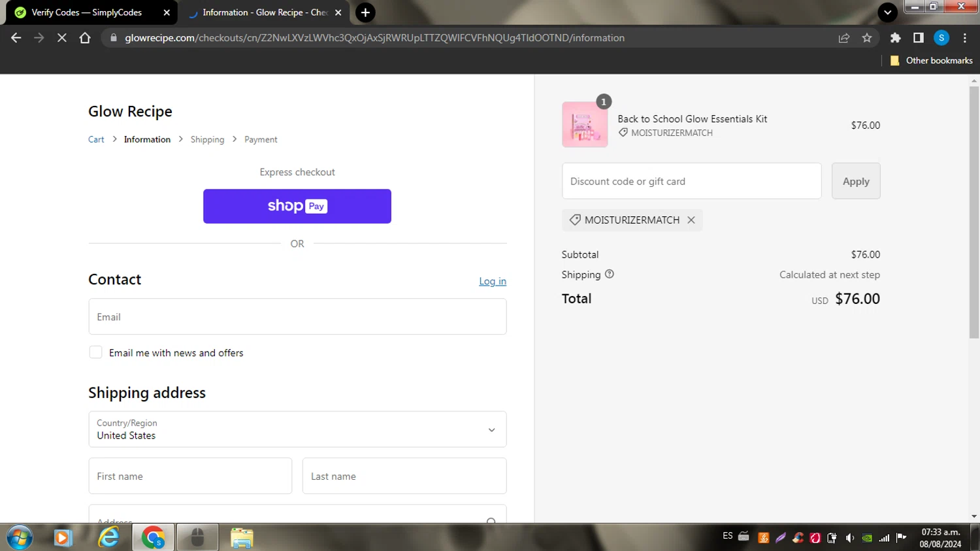The image size is (980, 551).
Task: Open the browser home page
Action: point(85,38)
